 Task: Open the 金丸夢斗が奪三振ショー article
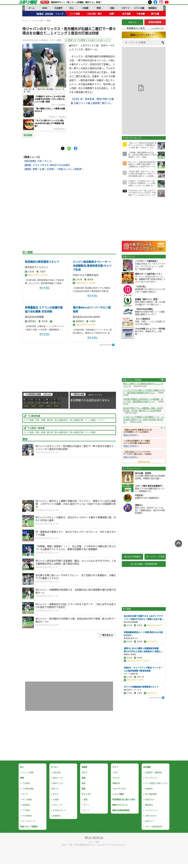tap(76, 577)
